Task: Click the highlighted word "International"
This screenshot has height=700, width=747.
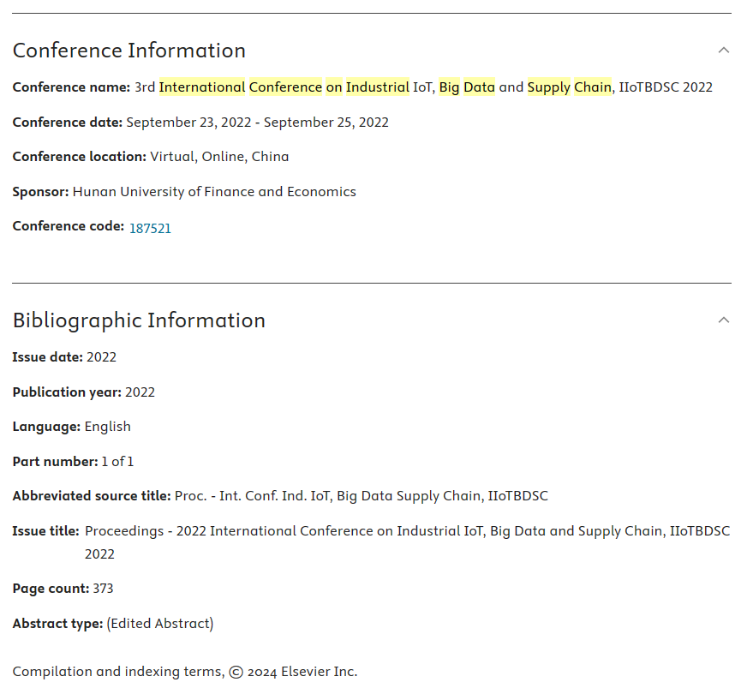Action: point(202,87)
